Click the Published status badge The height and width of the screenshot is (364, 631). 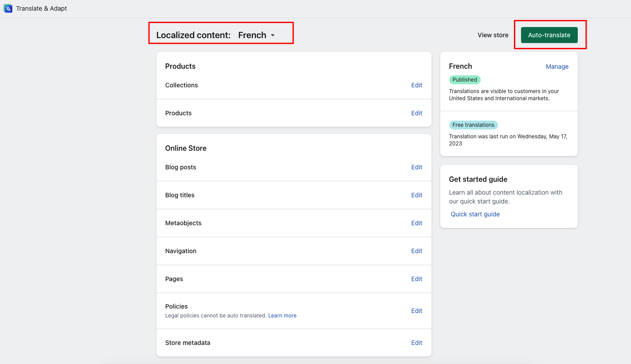465,80
